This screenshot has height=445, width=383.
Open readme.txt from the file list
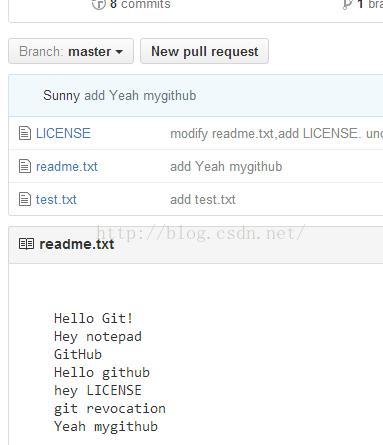[67, 166]
